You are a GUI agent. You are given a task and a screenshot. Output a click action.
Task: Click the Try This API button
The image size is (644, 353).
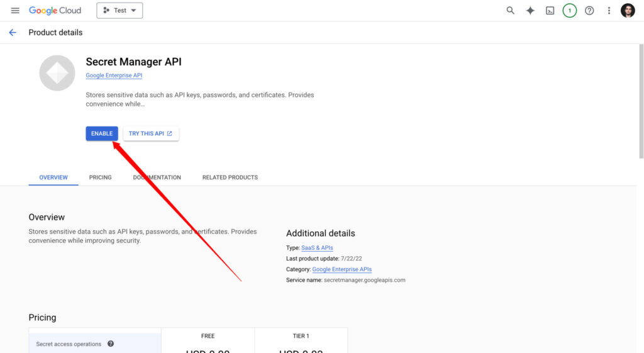[151, 133]
